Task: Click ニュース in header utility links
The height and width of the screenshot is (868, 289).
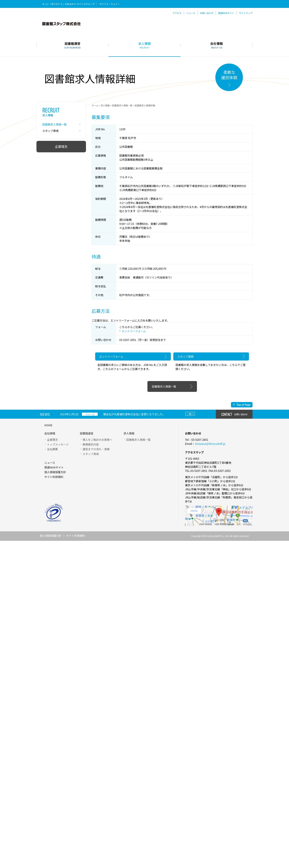Action: click(x=191, y=13)
